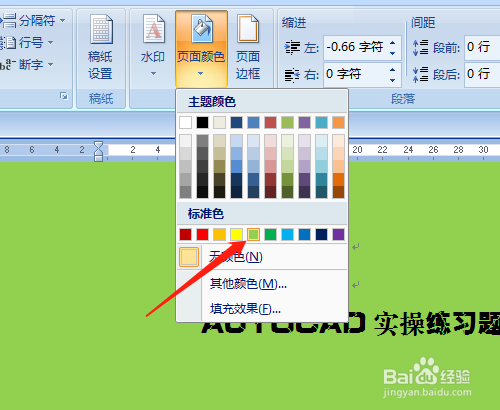The height and width of the screenshot is (410, 500).
Task: Select standard dark blue color swatch
Action: coord(321,234)
